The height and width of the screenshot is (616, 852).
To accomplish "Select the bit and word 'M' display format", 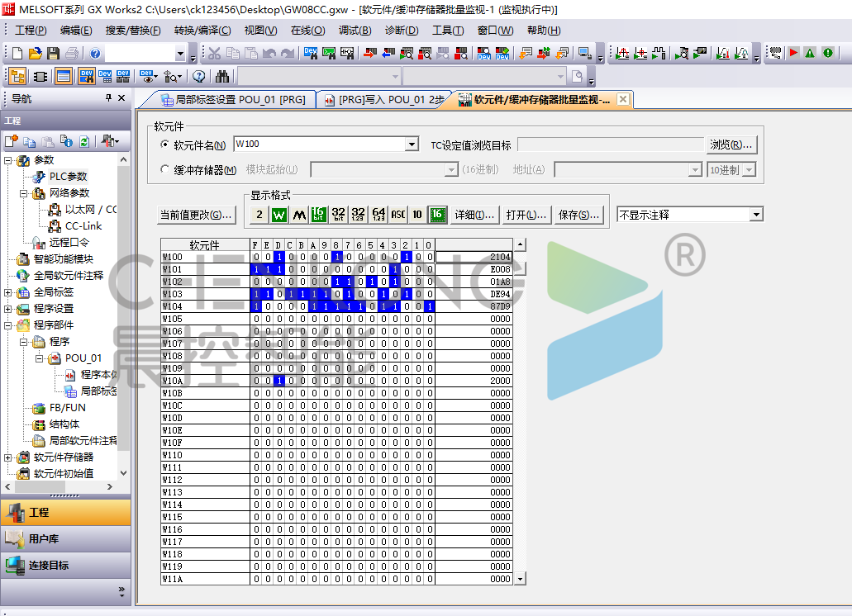I will tap(299, 215).
